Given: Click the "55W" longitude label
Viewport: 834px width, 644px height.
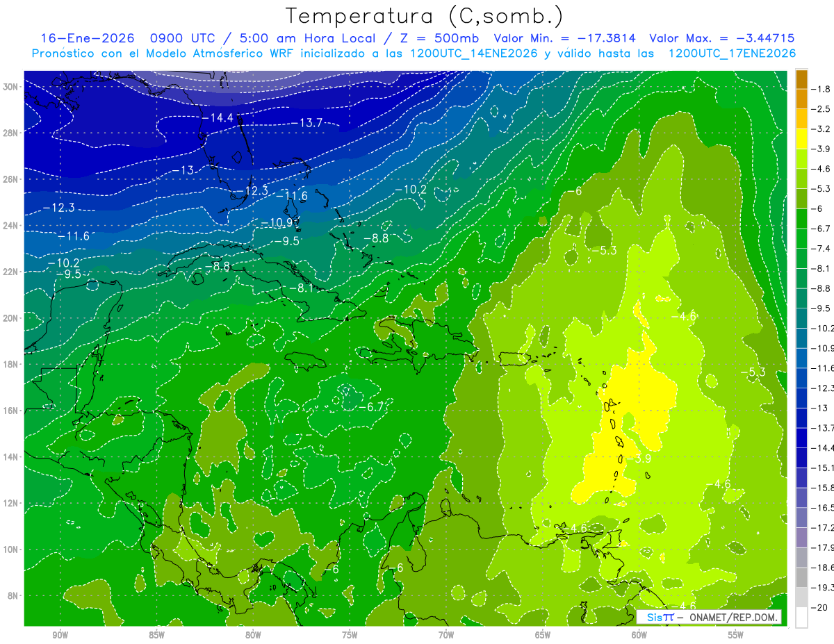Looking at the screenshot, I should (736, 635).
